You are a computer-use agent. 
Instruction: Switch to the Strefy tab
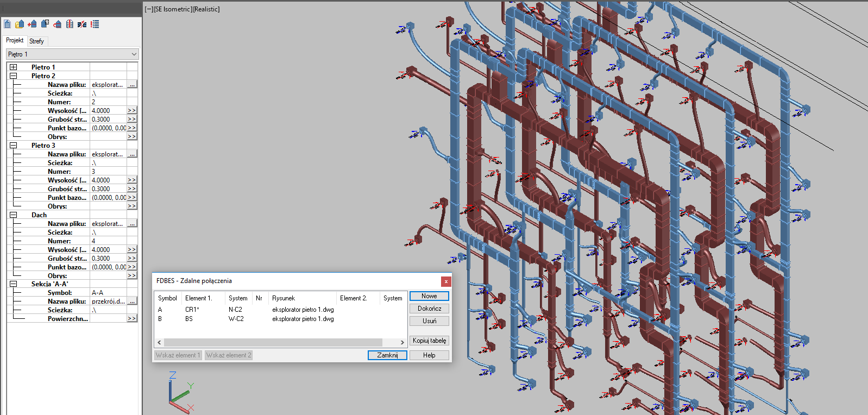[x=37, y=41]
